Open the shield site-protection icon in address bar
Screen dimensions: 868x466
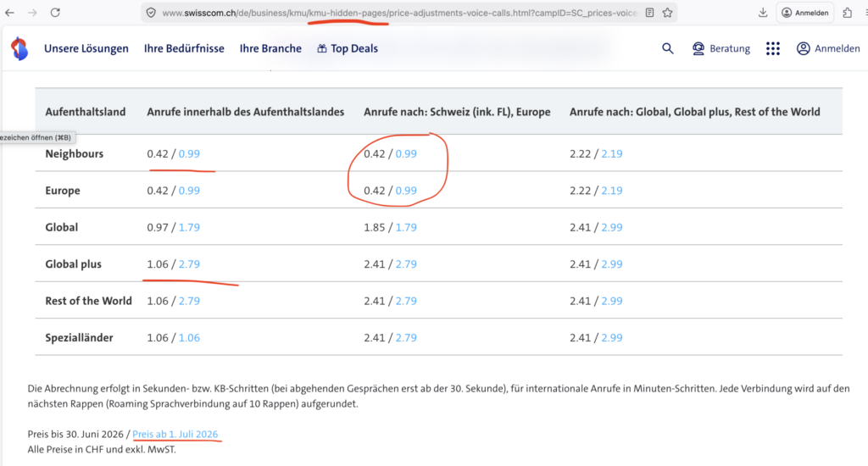(151, 13)
